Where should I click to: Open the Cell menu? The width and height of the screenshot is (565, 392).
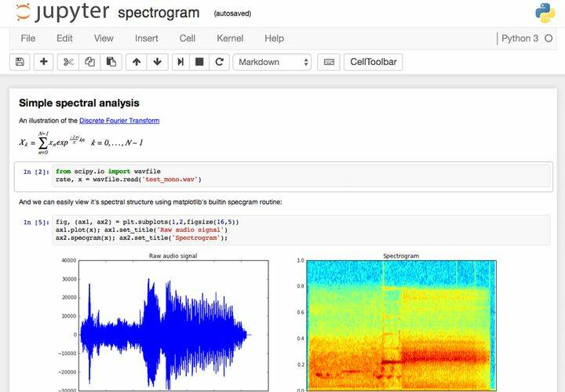tap(188, 38)
